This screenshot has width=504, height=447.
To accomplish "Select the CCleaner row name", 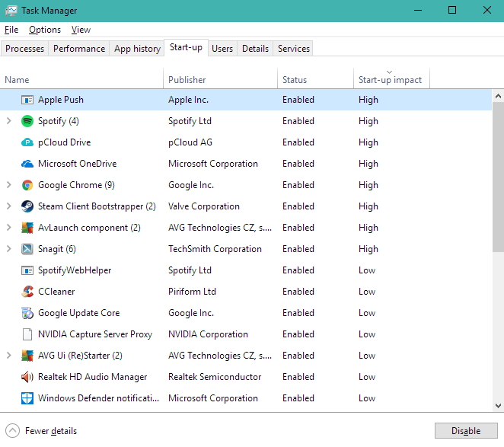I will (x=56, y=292).
